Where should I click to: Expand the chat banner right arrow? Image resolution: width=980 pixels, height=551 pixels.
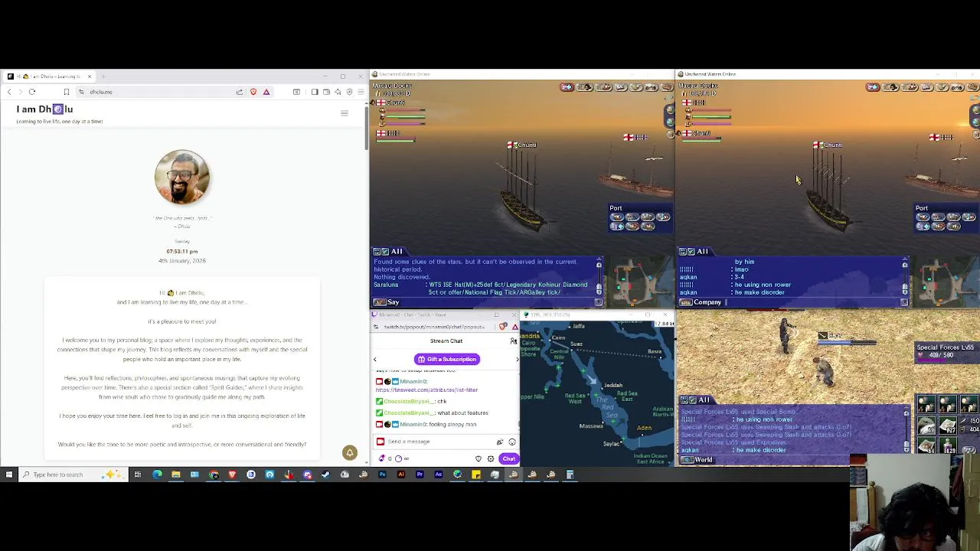click(517, 359)
